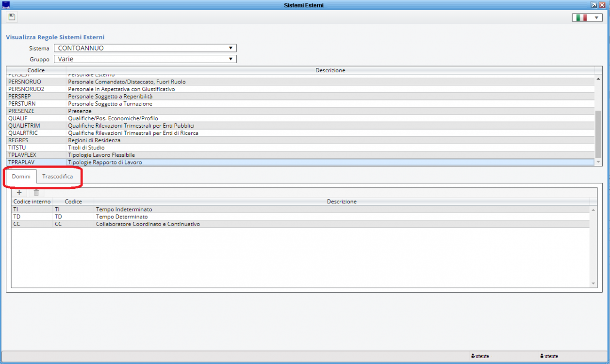This screenshot has width=610, height=364.
Task: Select the PERSNORUO row
Action: [x=300, y=82]
